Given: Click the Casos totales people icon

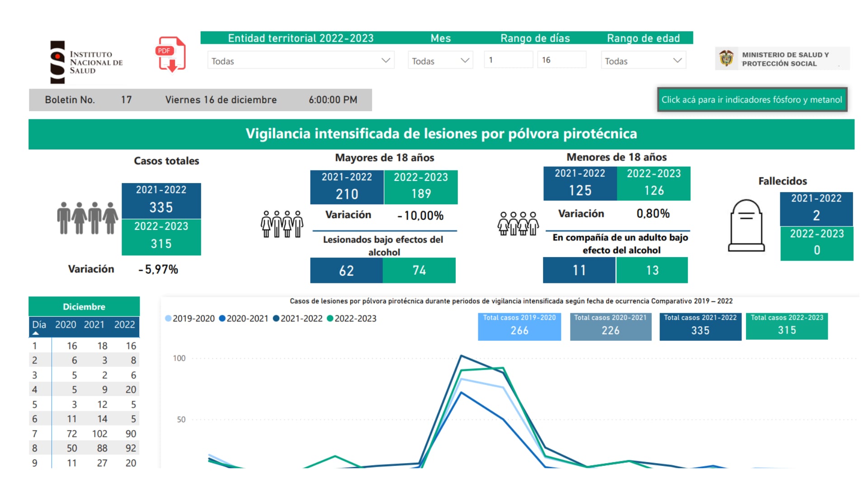Looking at the screenshot, I should tap(87, 218).
